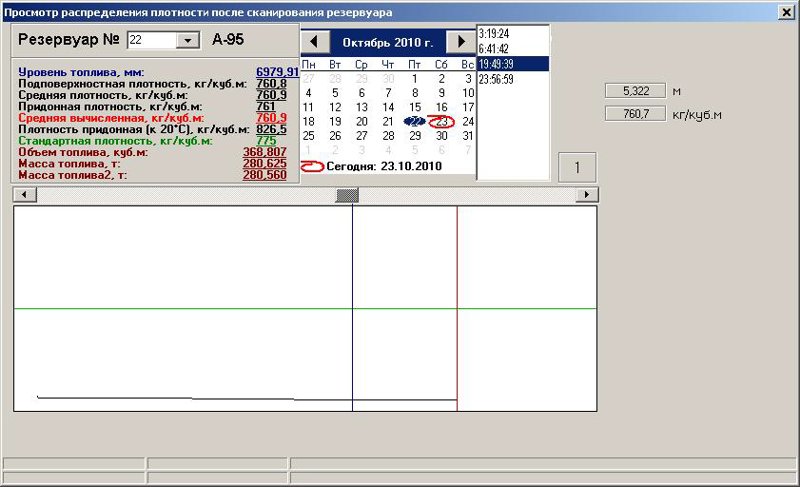Click the button labeled 1

click(577, 167)
